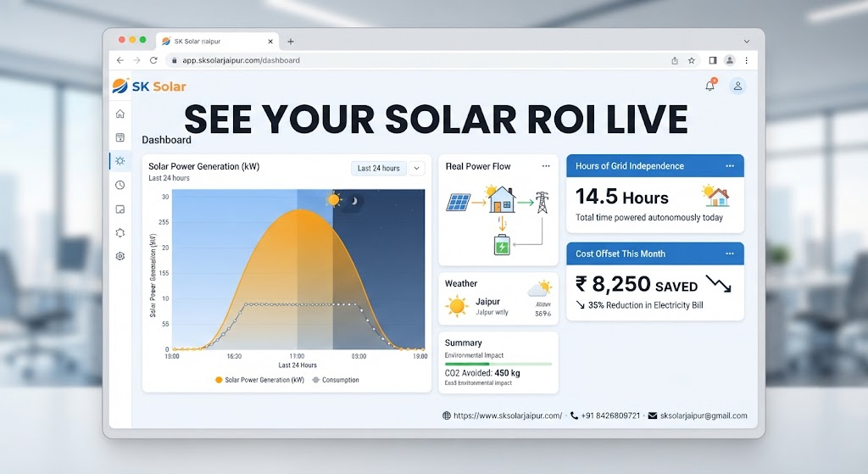868x474 pixels.
Task: Click the share icon in address bar
Action: pyautogui.click(x=675, y=60)
